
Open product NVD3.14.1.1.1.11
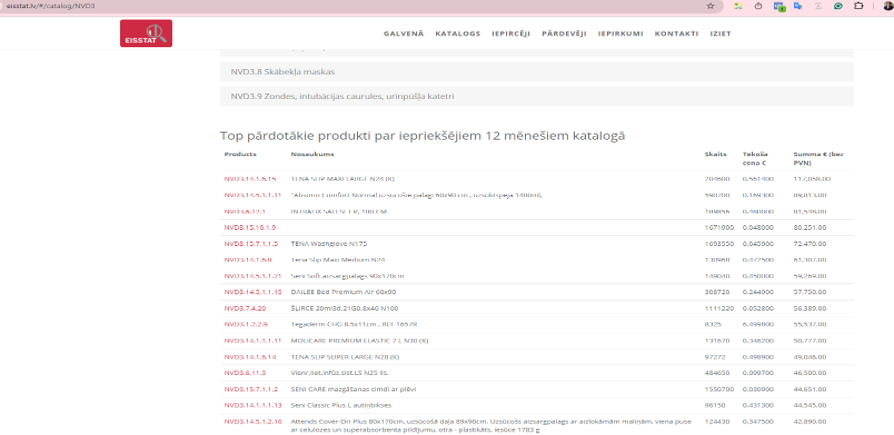click(253, 341)
